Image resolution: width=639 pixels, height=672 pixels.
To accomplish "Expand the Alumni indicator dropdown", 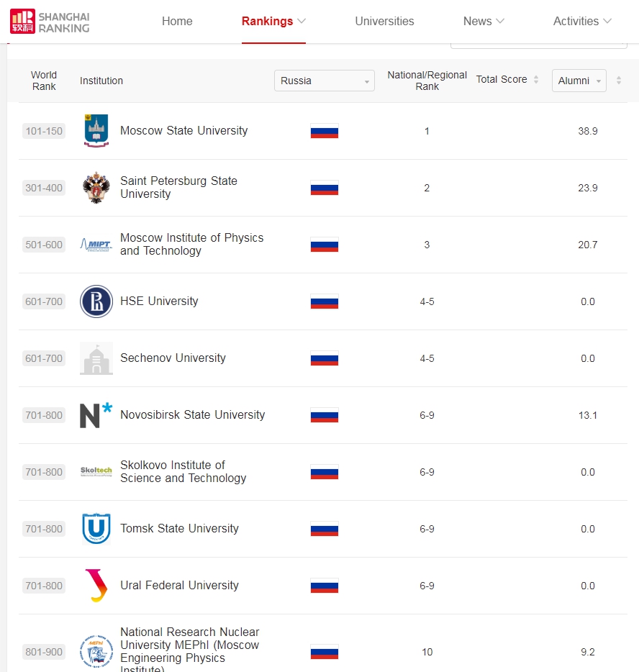I will click(579, 81).
